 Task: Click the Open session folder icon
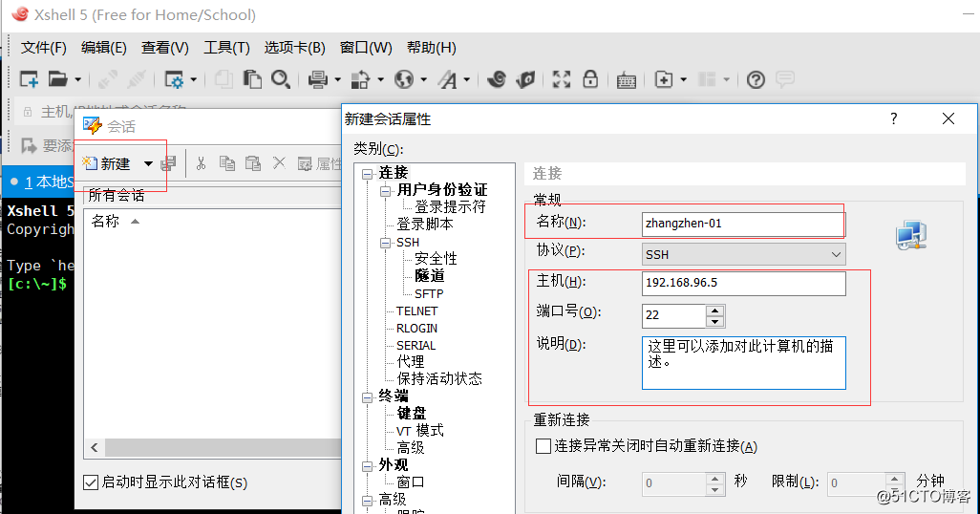coord(57,79)
